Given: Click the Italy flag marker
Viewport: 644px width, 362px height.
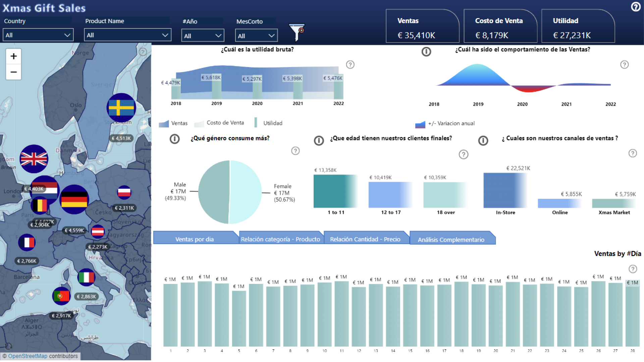Looking at the screenshot, I should pyautogui.click(x=86, y=277).
